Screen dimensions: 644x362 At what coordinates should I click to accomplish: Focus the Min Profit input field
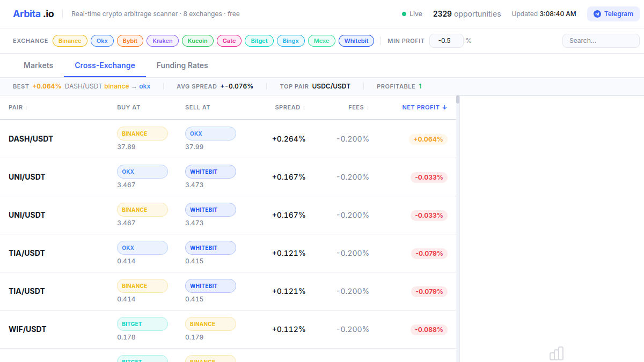[x=447, y=41]
